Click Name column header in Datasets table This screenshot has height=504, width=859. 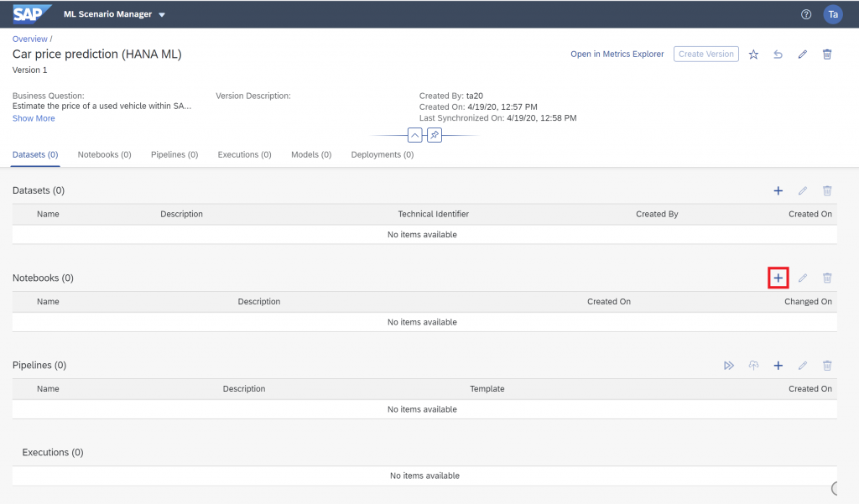[x=48, y=214]
